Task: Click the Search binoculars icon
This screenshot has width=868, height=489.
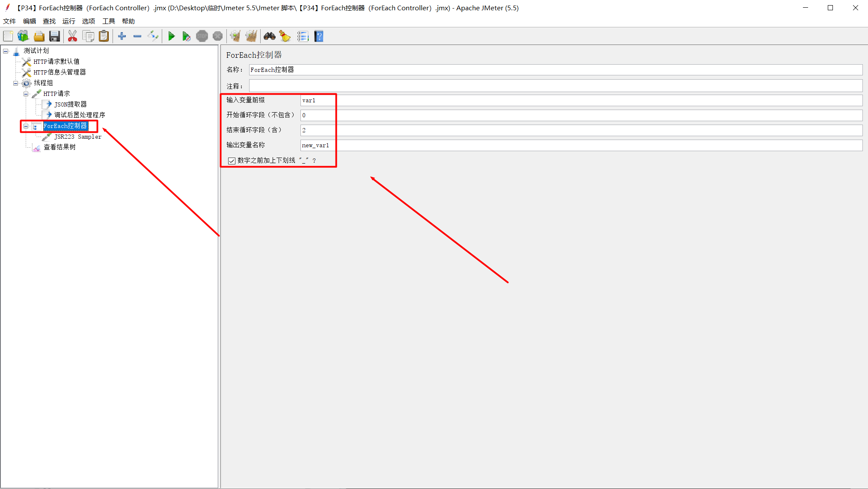Action: pyautogui.click(x=269, y=36)
